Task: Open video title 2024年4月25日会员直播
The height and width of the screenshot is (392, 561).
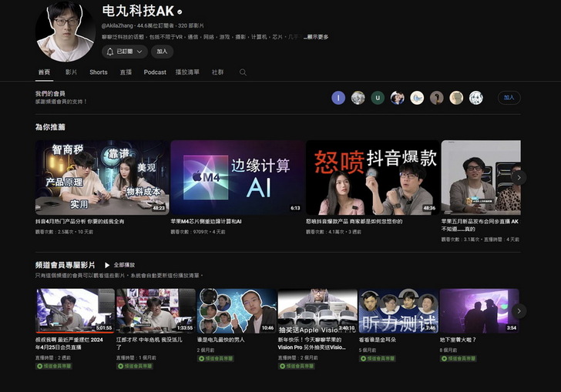Action: coord(69,343)
